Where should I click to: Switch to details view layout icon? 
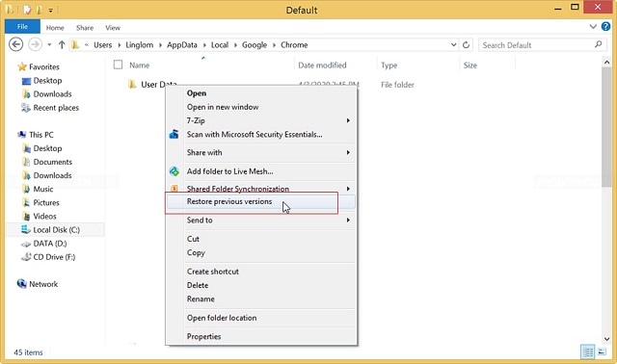pos(587,351)
